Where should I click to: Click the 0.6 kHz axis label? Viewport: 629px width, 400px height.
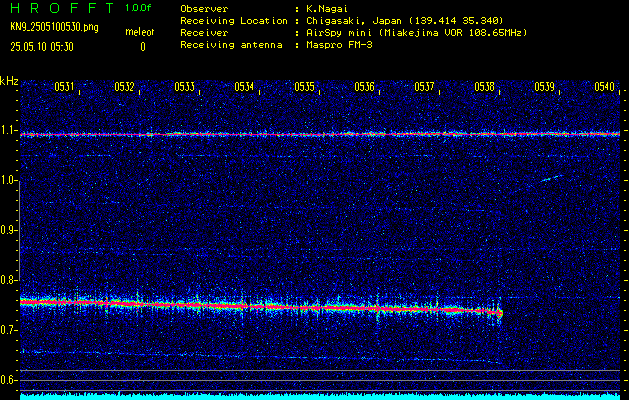click(x=8, y=380)
